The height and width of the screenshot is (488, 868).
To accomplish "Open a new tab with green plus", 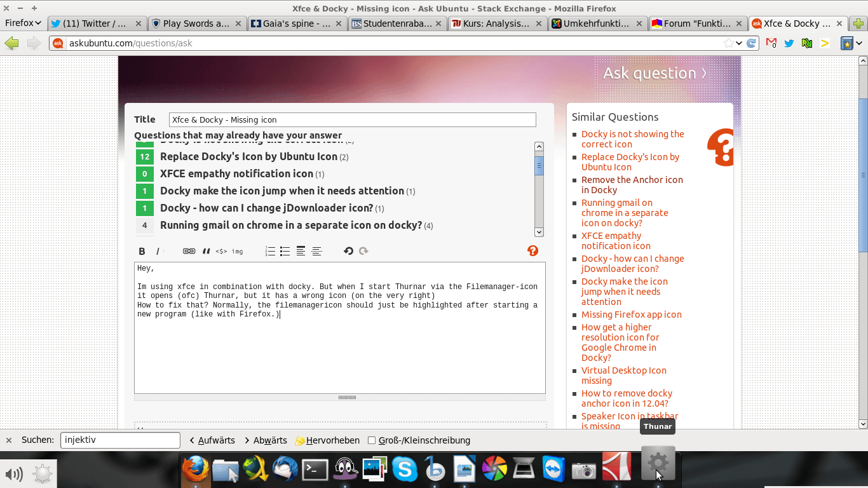I will click(858, 24).
